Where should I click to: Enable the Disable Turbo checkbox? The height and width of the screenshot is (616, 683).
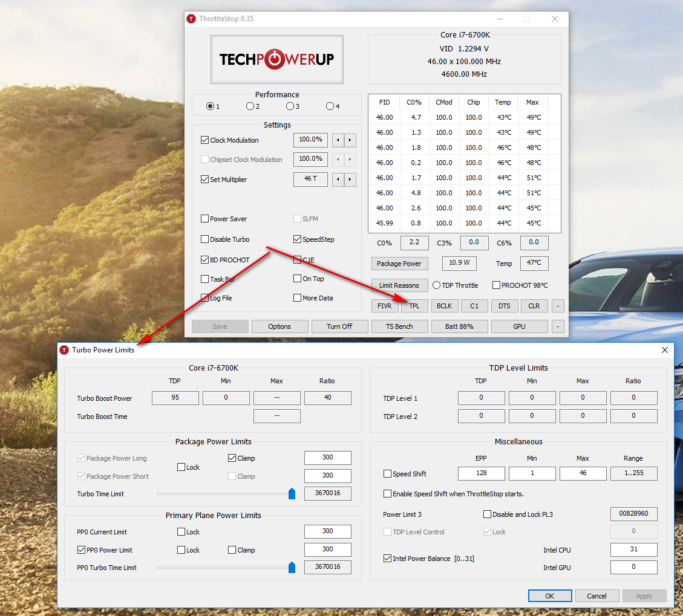pos(205,239)
